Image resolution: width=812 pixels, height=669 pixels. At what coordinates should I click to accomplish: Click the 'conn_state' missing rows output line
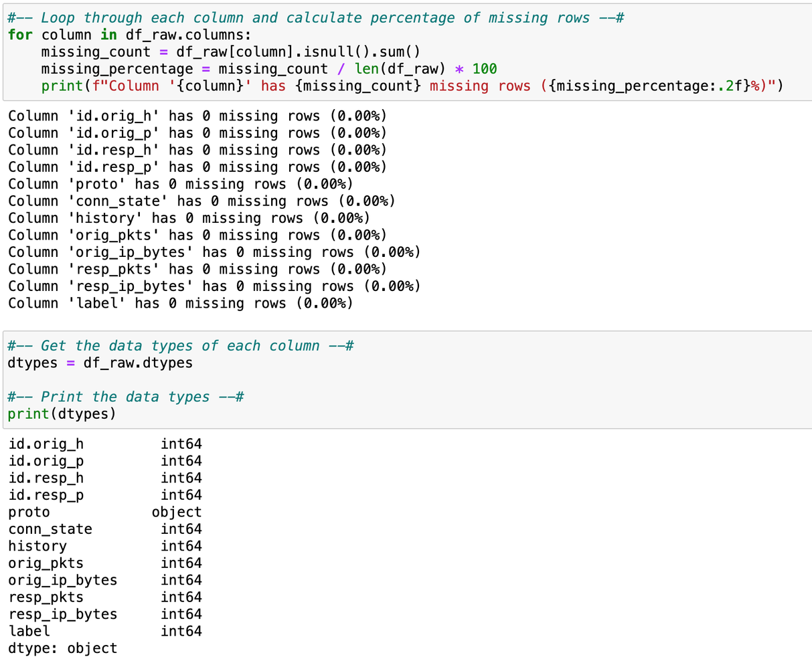point(201,201)
